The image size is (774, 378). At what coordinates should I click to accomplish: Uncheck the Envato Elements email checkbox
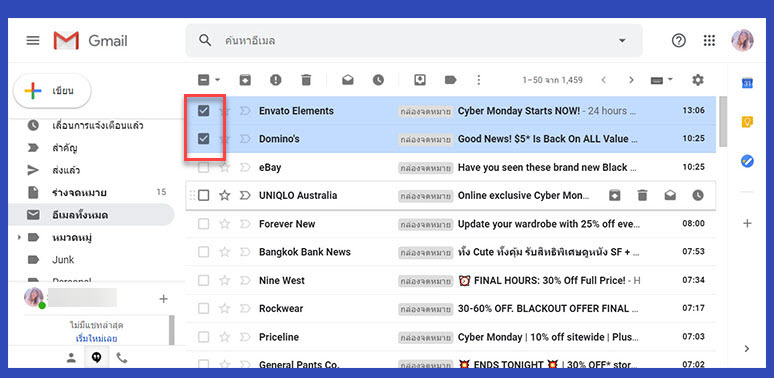click(x=203, y=111)
